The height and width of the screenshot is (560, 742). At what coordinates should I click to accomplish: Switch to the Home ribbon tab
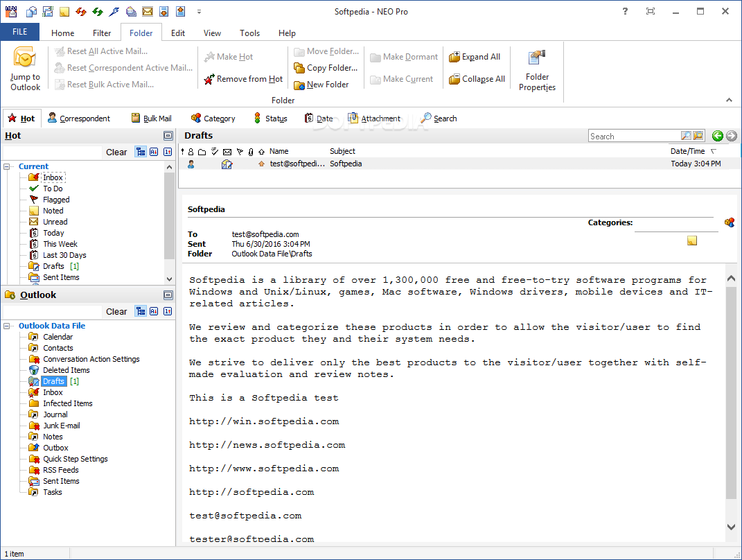point(62,33)
